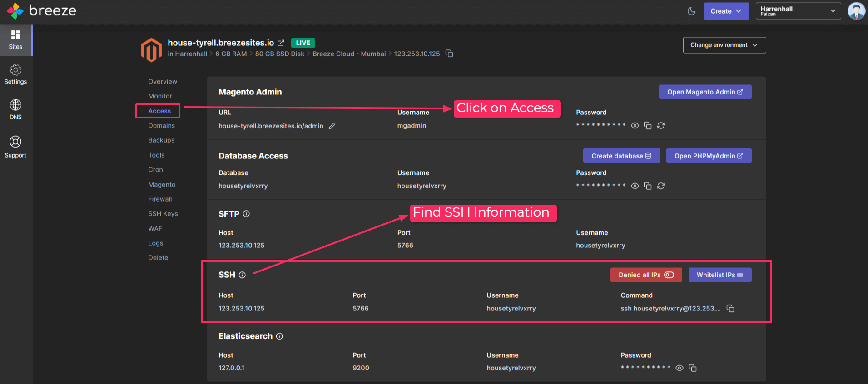Open the Logs section
The image size is (868, 384).
pyautogui.click(x=155, y=243)
